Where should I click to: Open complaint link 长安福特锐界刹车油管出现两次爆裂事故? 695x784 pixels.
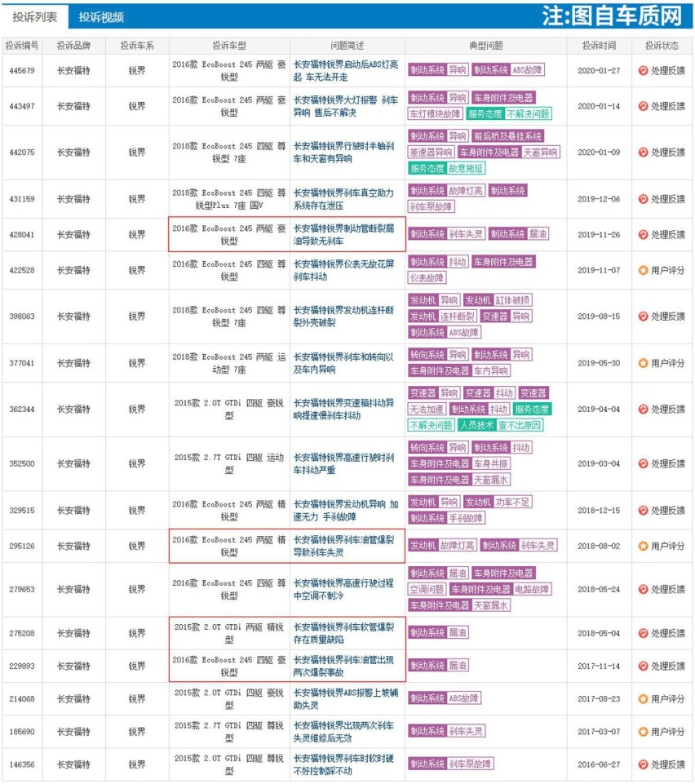[344, 666]
